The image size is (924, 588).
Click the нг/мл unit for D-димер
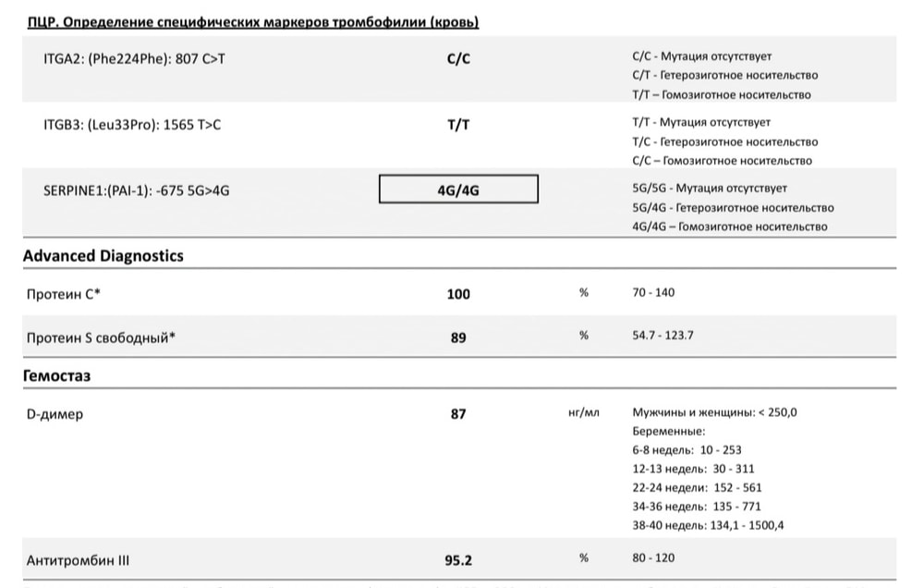pos(584,413)
